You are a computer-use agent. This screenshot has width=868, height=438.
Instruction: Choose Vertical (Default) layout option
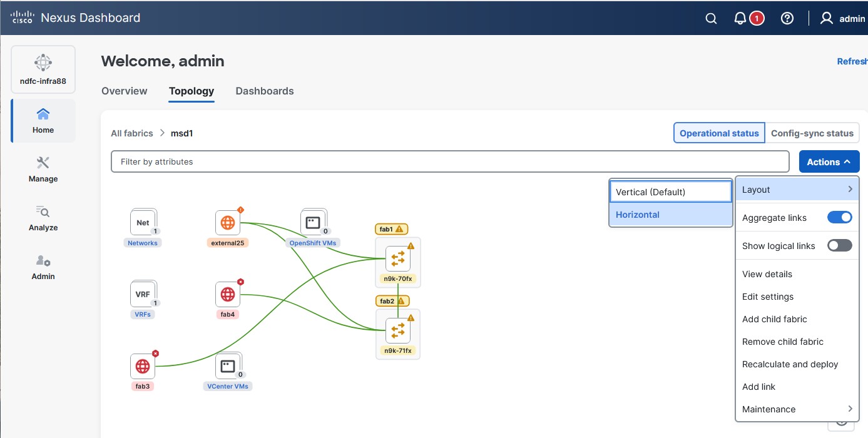[x=671, y=191]
